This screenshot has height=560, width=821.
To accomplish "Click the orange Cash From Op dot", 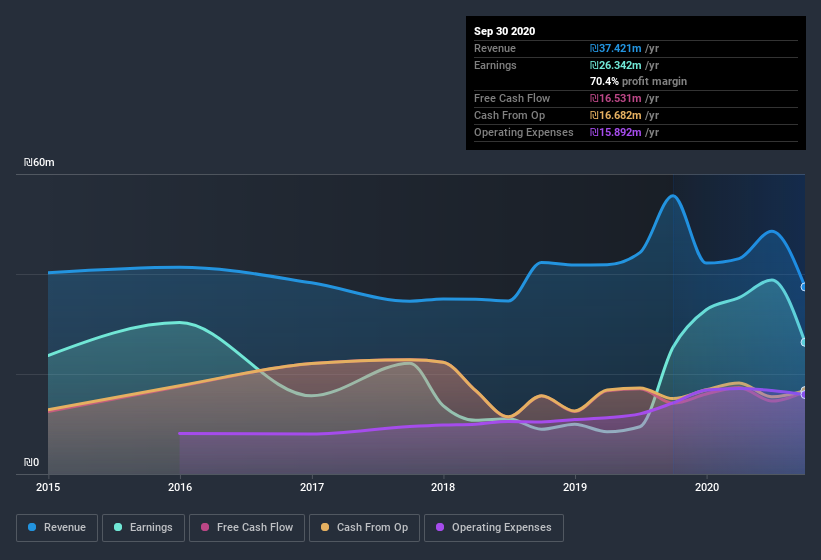I will (325, 527).
